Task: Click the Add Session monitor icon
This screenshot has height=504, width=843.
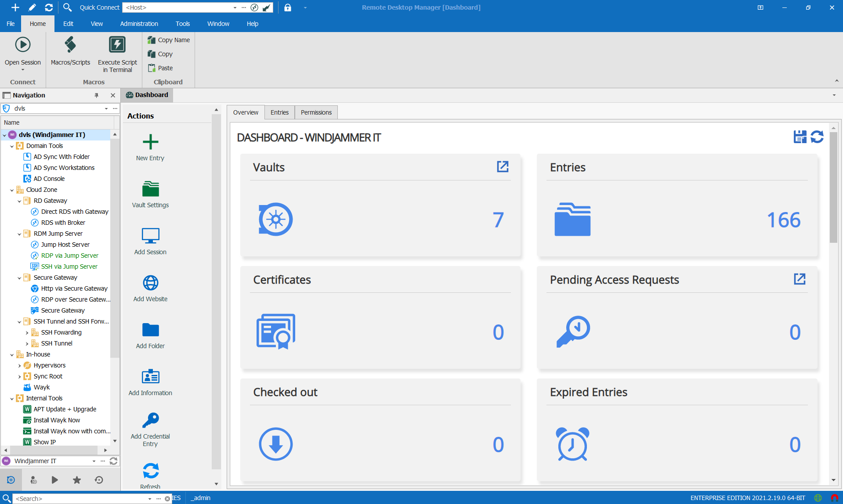Action: tap(150, 236)
